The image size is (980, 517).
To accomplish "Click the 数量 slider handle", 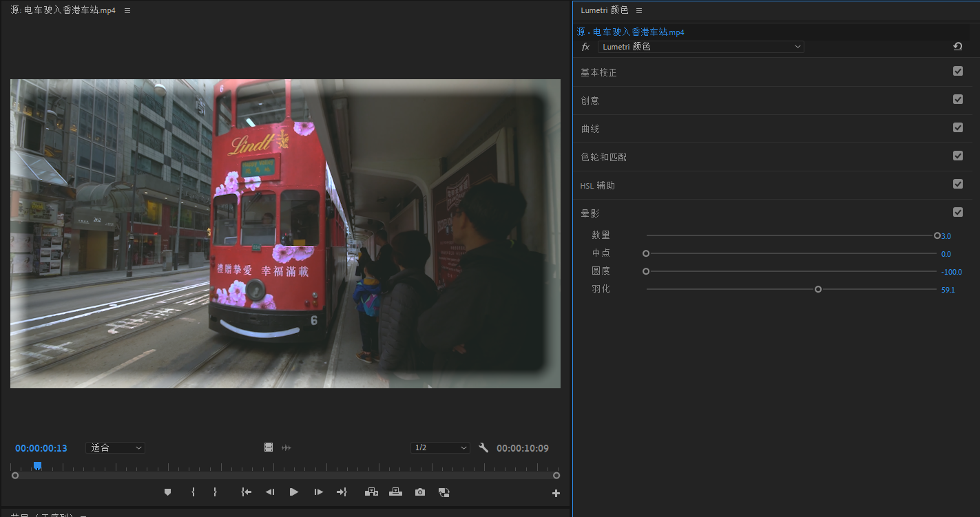I will (x=937, y=235).
